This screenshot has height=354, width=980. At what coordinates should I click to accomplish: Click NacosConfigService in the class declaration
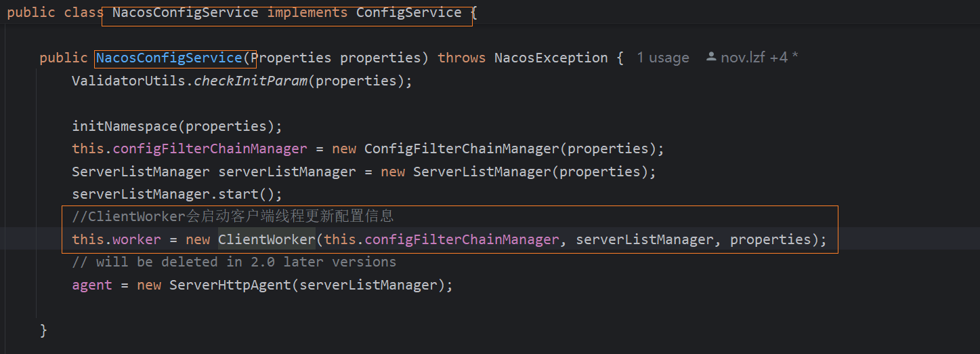(x=186, y=13)
